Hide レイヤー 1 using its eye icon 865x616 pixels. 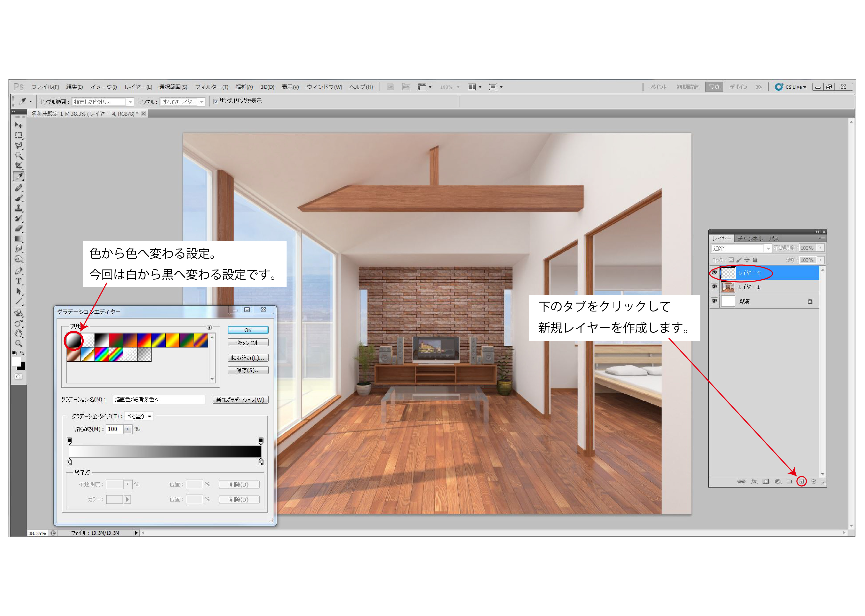tap(714, 287)
